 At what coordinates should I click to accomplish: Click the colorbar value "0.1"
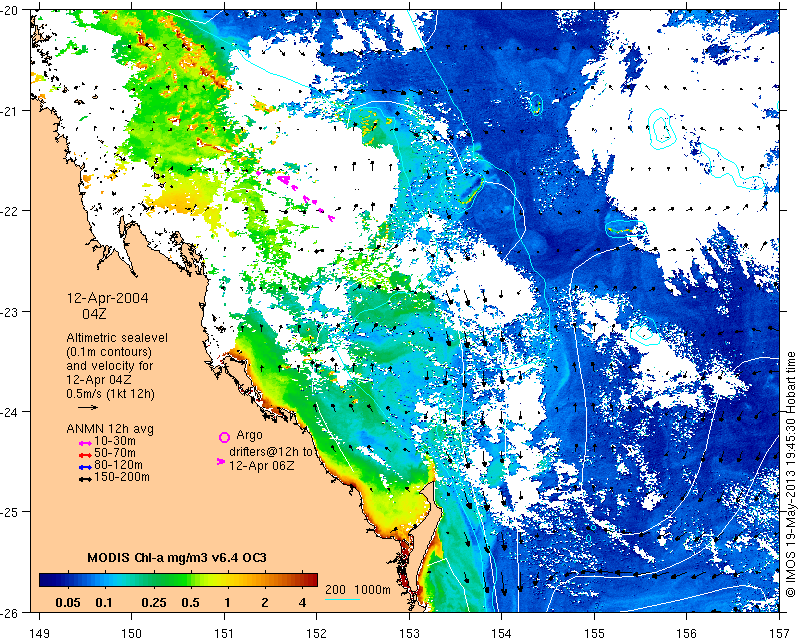click(x=104, y=603)
